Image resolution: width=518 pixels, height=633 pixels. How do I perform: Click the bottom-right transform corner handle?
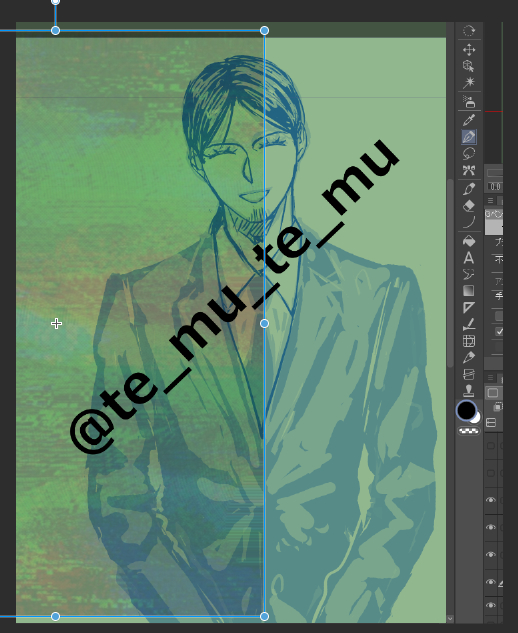(x=264, y=616)
